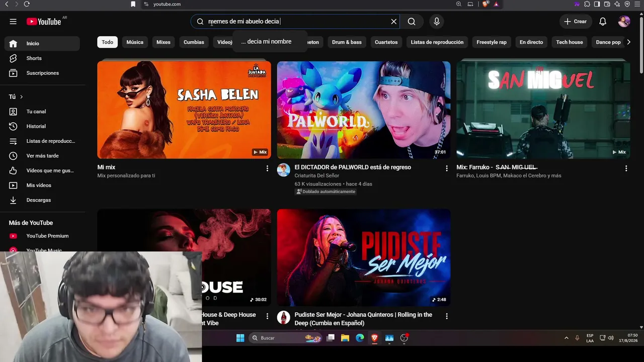This screenshot has width=644, height=362.
Task: Open Vídeos que me gustan
Action: pyautogui.click(x=42, y=170)
